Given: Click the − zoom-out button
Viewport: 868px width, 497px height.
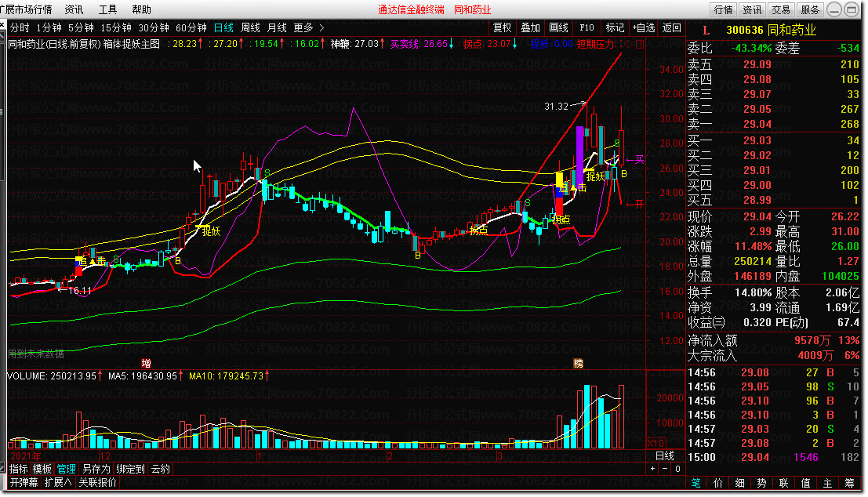Looking at the screenshot, I should 665,469.
